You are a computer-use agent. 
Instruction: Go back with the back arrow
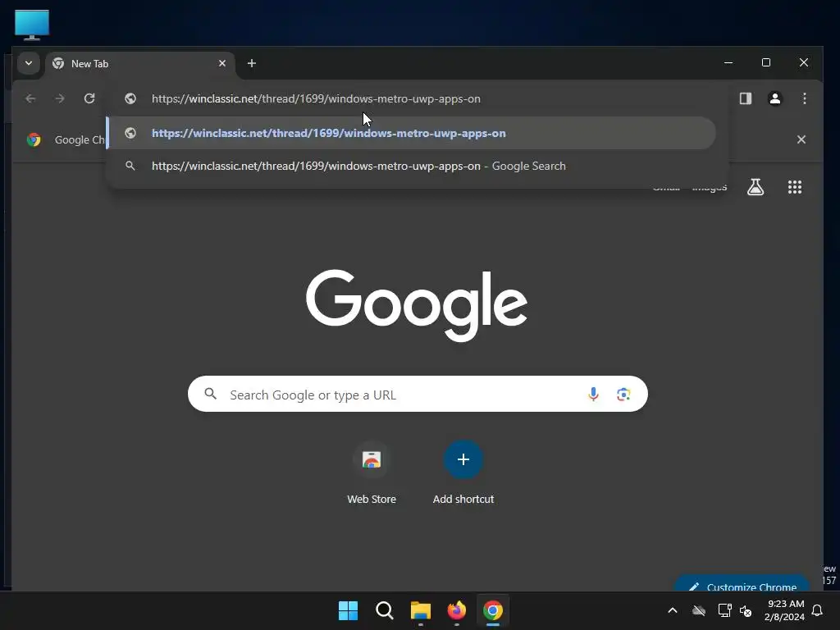[30, 98]
